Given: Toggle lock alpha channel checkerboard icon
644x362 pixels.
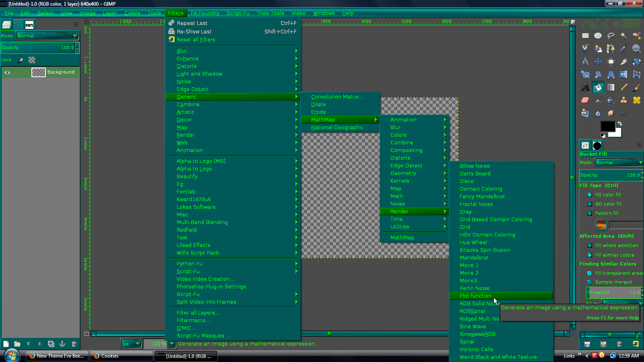Looking at the screenshot, I should point(32,60).
